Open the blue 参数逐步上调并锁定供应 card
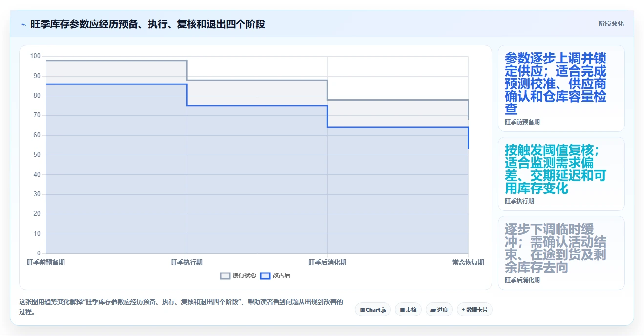Screen dimensions: 644x336 [x=561, y=88]
